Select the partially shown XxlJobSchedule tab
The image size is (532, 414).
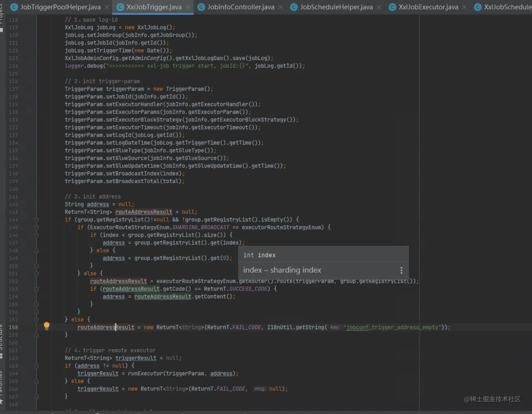pyautogui.click(x=502, y=7)
